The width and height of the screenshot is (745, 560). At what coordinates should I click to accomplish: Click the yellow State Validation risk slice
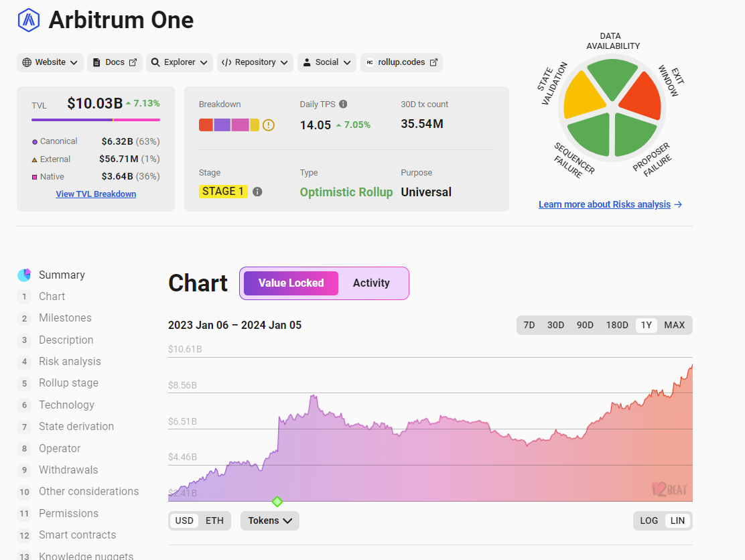click(x=581, y=97)
